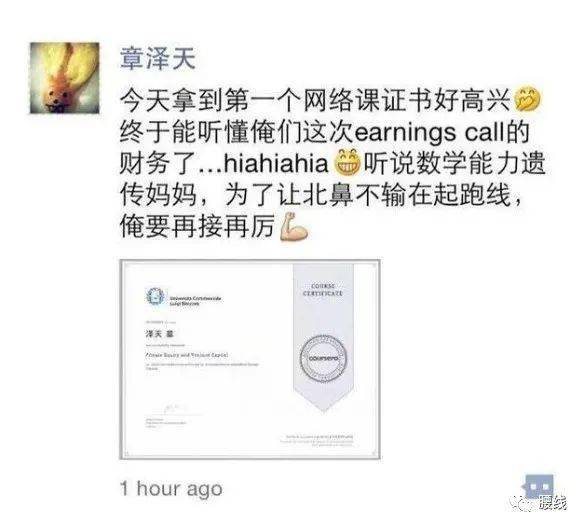Tap the grinning teeth emoji after hiahiahia
This screenshot has width=585, height=528.
347,163
